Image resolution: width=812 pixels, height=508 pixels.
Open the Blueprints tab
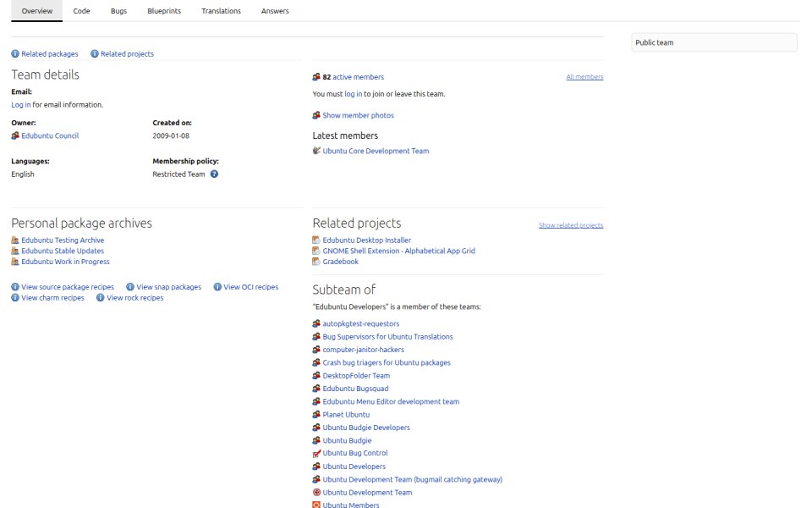[164, 11]
